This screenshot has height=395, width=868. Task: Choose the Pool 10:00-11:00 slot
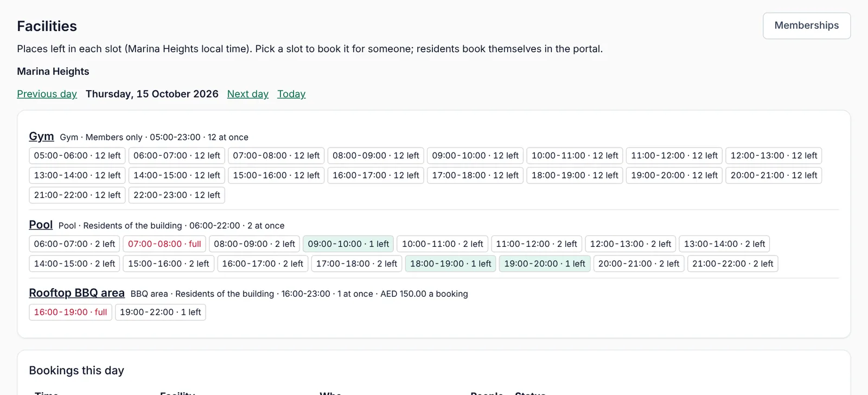(443, 244)
